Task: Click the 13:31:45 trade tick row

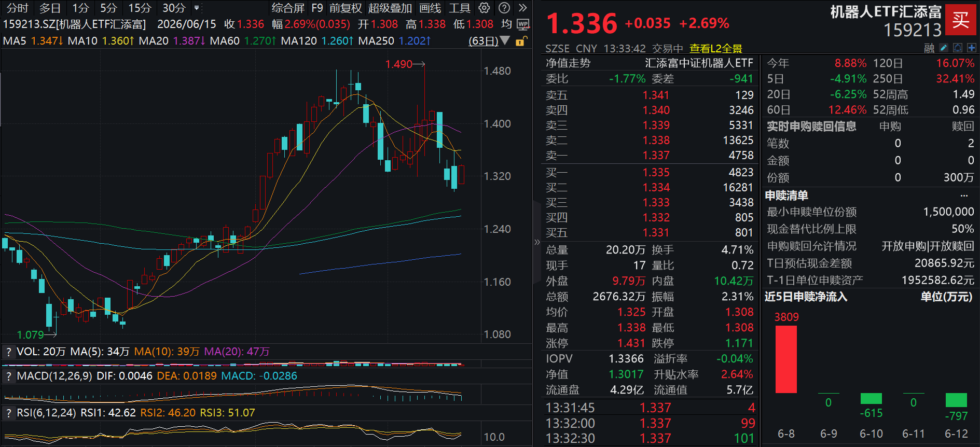Action: click(651, 408)
